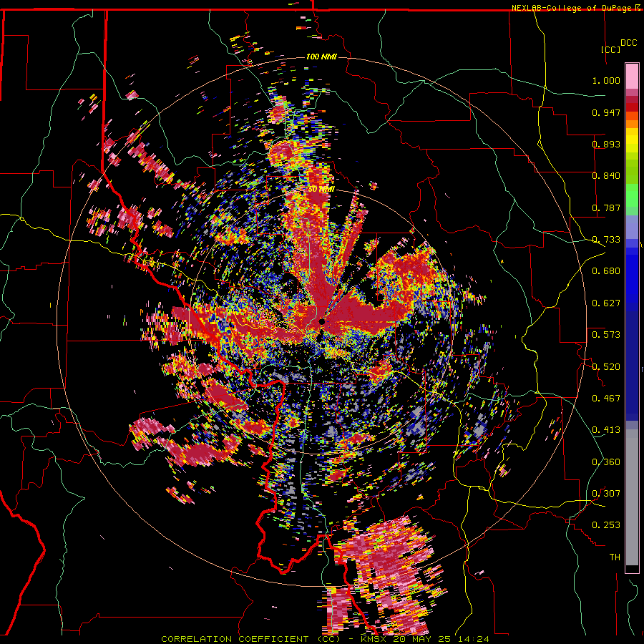Screen dimensions: 644x644
Task: Click the 100 NMI range ring label
Action: [321, 57]
